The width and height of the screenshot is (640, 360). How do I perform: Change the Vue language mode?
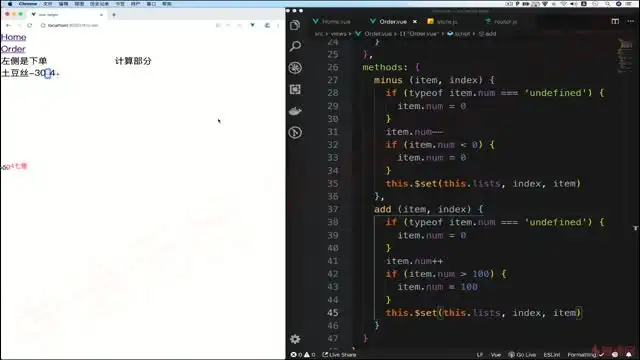[496, 355]
